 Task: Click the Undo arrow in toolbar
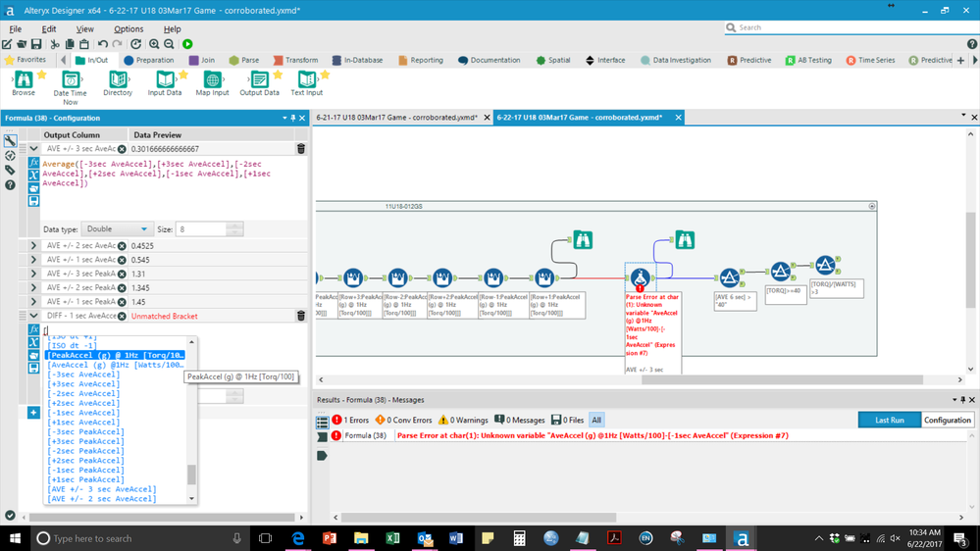point(102,44)
